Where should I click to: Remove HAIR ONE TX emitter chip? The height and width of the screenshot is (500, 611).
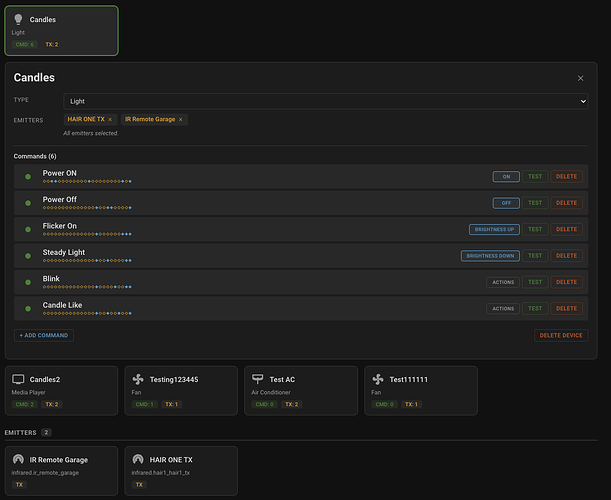(110, 119)
